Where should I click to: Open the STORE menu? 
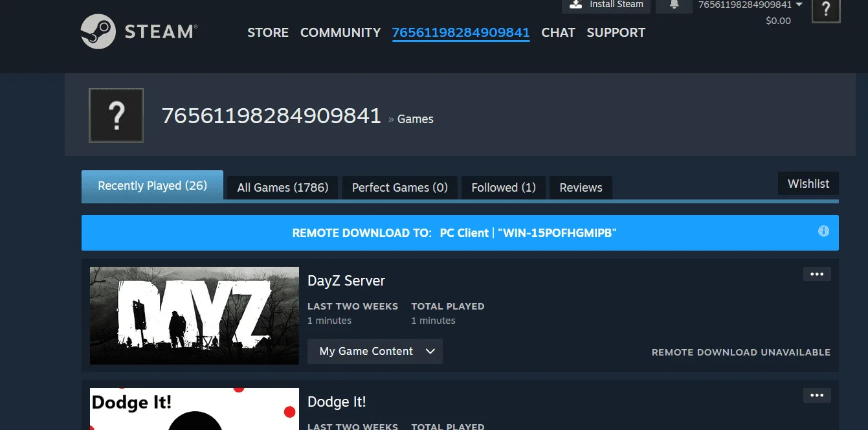click(x=268, y=32)
